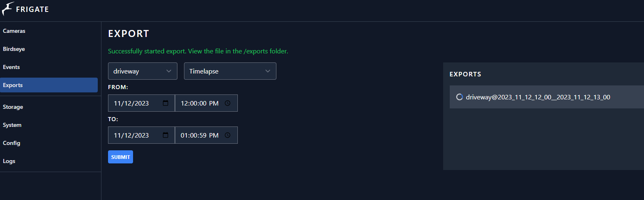Screen dimensions: 644x200
Task: Open the TO time clock icon
Action: 228,135
